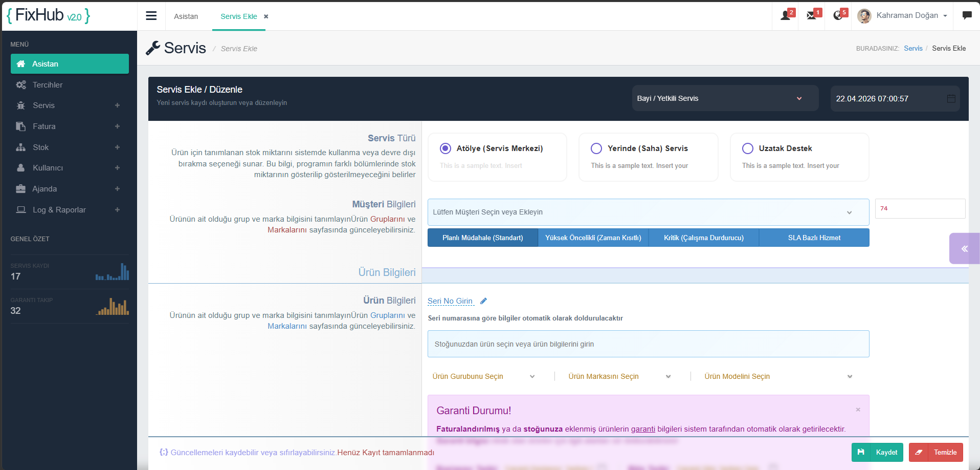This screenshot has width=980, height=470.
Task: Choose Planlı Müdahale (Standart) priority
Action: pos(483,238)
